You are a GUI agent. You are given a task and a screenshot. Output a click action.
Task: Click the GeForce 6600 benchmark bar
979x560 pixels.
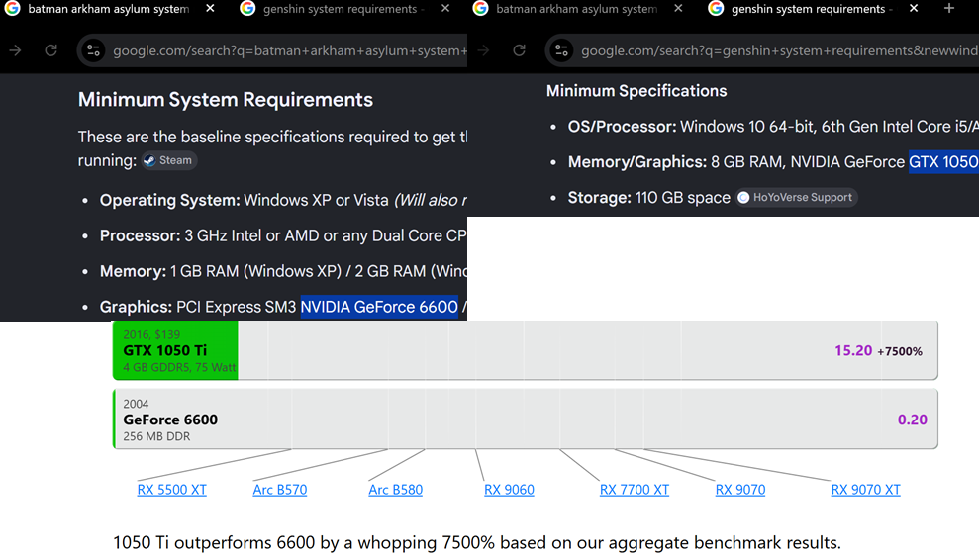525,419
